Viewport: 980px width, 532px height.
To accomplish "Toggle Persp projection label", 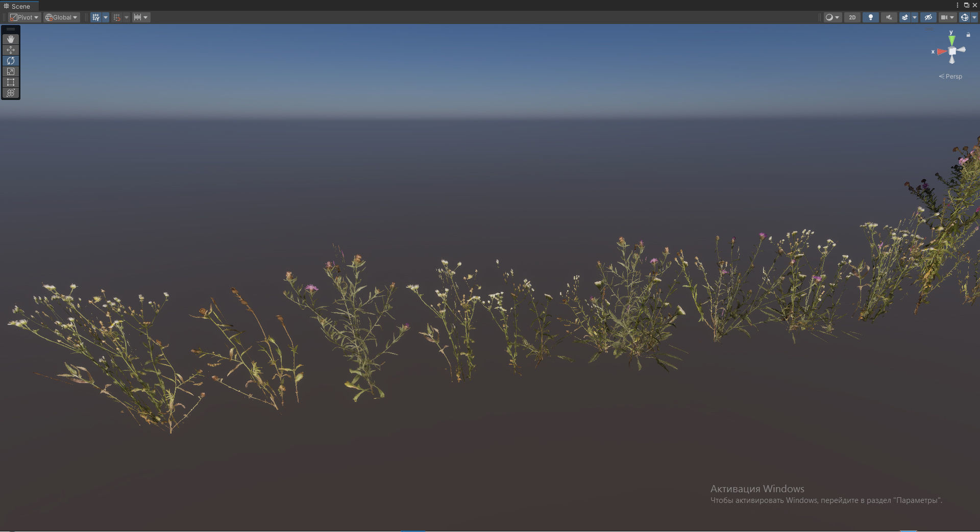I will coord(950,77).
